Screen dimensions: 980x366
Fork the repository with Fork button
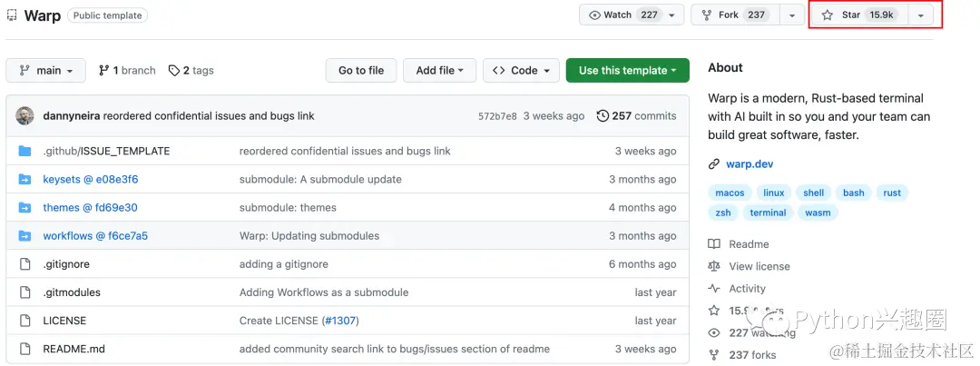point(735,15)
